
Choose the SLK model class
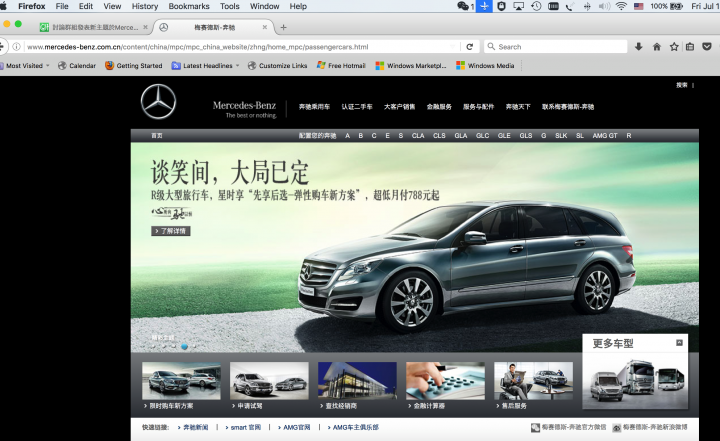tap(561, 136)
